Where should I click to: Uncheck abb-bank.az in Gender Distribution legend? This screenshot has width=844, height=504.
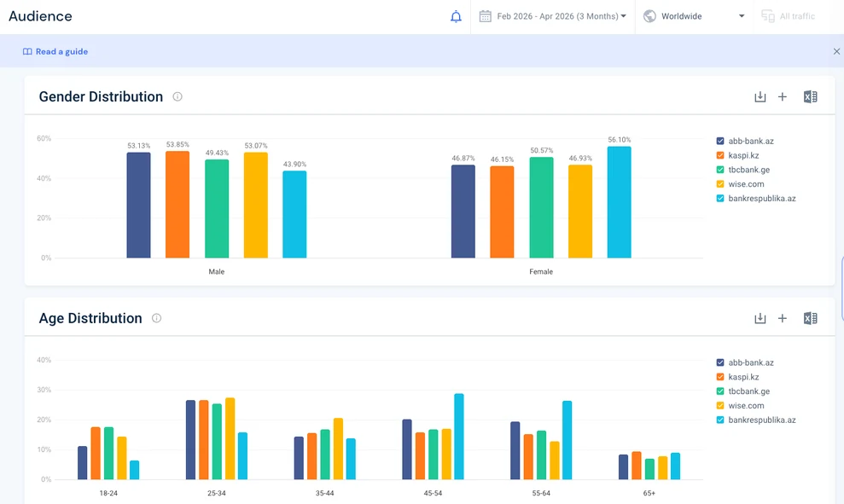point(720,141)
